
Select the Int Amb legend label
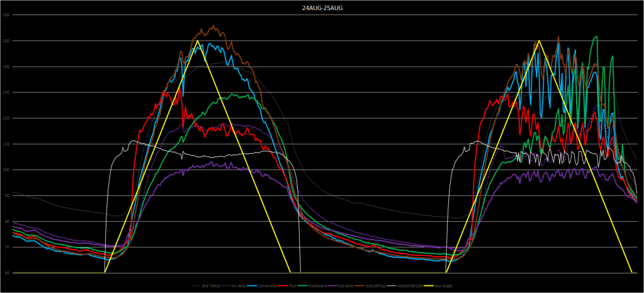[x=239, y=285]
